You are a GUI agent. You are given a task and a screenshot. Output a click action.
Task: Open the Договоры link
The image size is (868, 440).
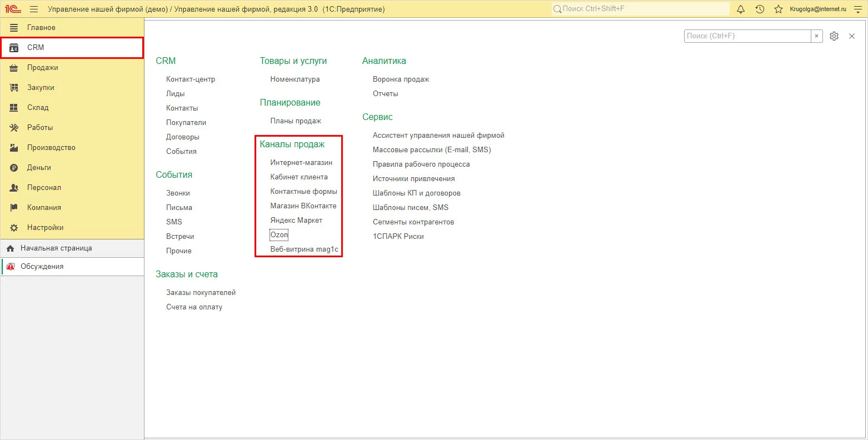pyautogui.click(x=183, y=137)
